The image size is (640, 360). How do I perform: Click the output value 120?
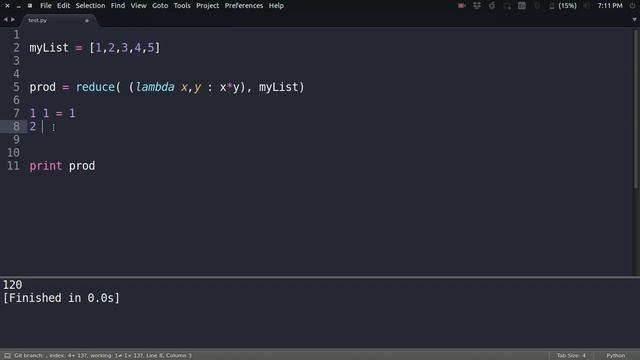click(12, 284)
